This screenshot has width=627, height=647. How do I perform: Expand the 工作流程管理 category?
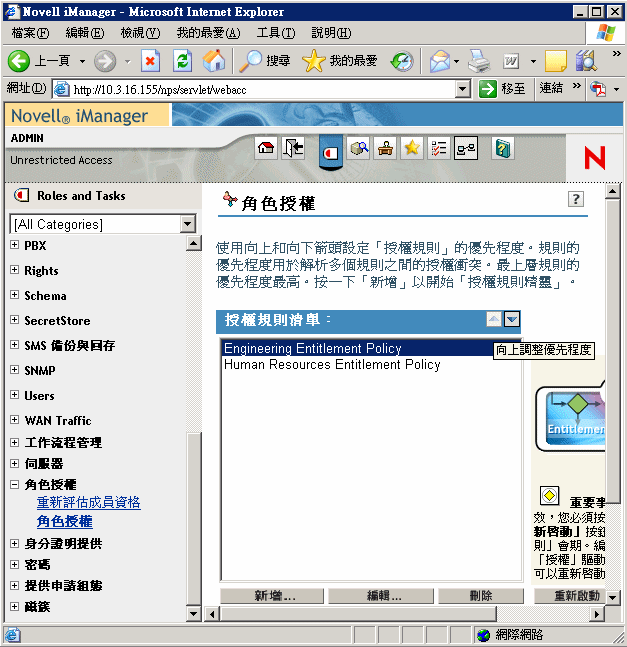tap(14, 442)
